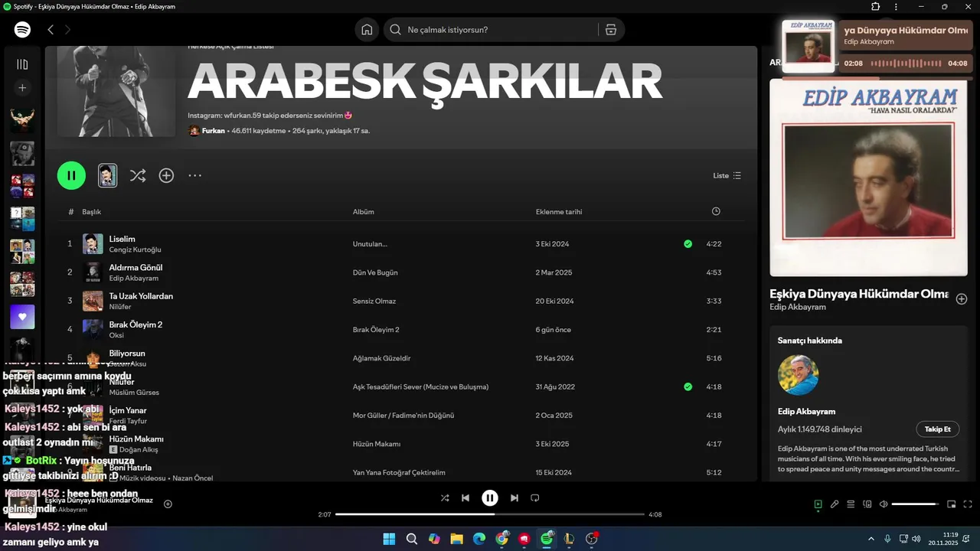Open the round Edip Akbayram artist avatar
The image size is (980, 551).
coord(798,375)
